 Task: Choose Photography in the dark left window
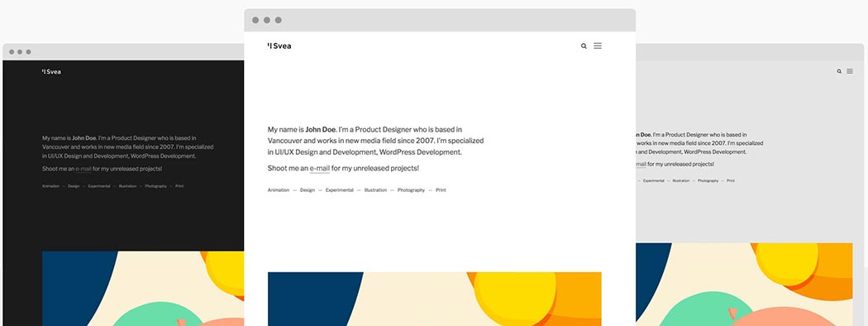(156, 186)
